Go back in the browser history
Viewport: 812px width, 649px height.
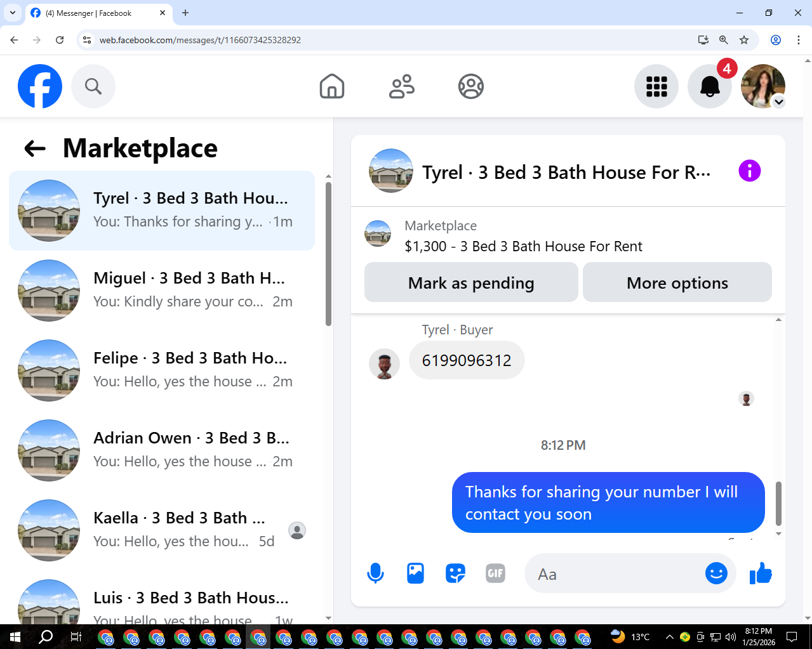pos(14,40)
